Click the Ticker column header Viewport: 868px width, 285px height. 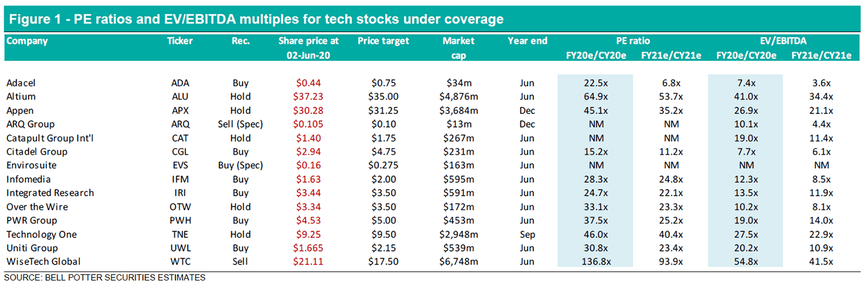pos(180,42)
